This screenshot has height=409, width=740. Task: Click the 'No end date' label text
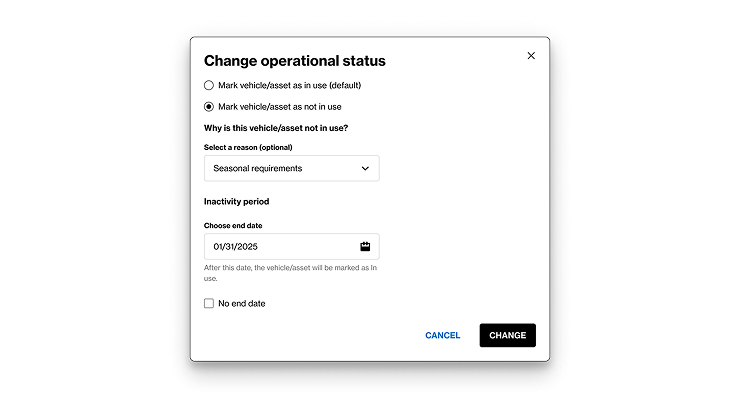(x=242, y=303)
